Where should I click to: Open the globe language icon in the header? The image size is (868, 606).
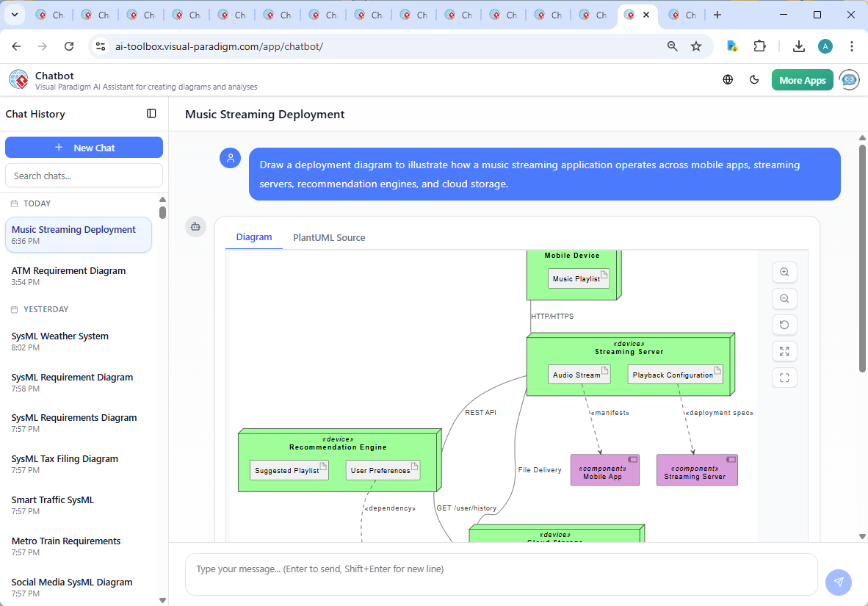click(x=728, y=79)
